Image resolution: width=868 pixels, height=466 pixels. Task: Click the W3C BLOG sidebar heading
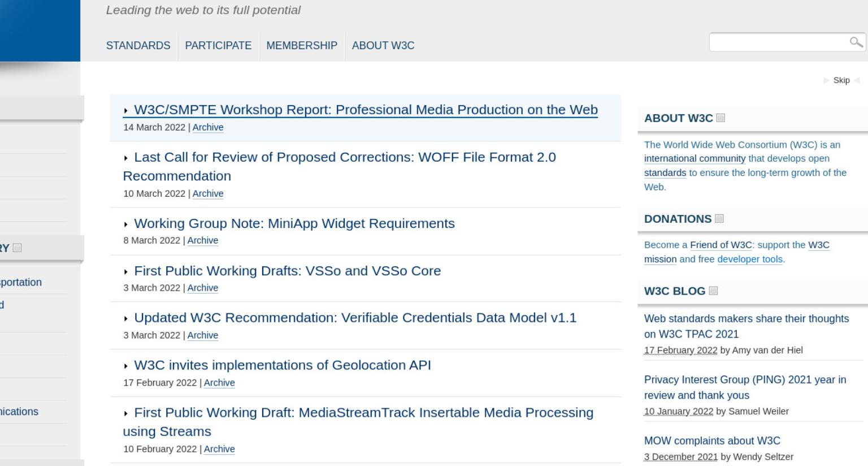675,291
